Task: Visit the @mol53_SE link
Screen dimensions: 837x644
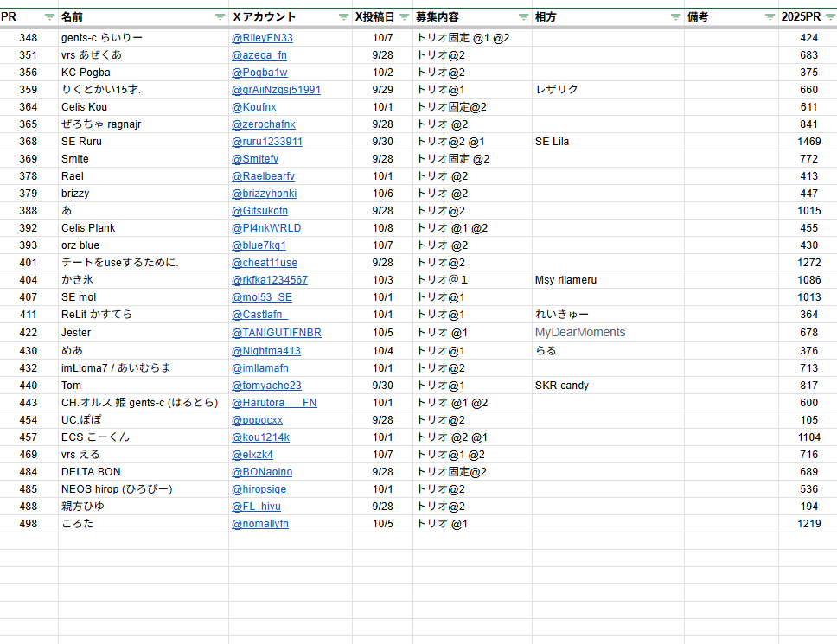Action: coord(261,297)
